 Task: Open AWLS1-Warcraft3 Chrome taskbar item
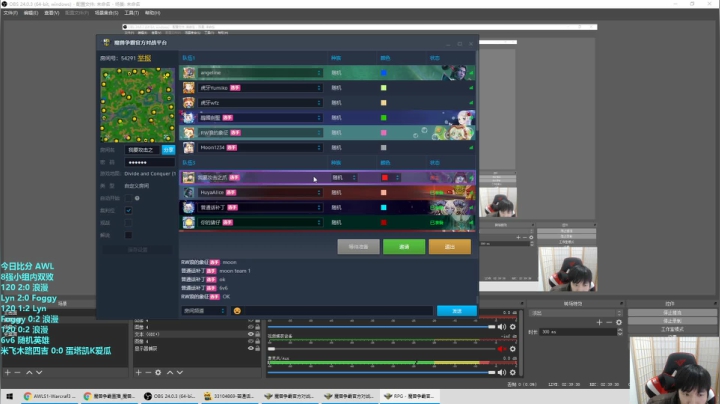click(x=50, y=396)
